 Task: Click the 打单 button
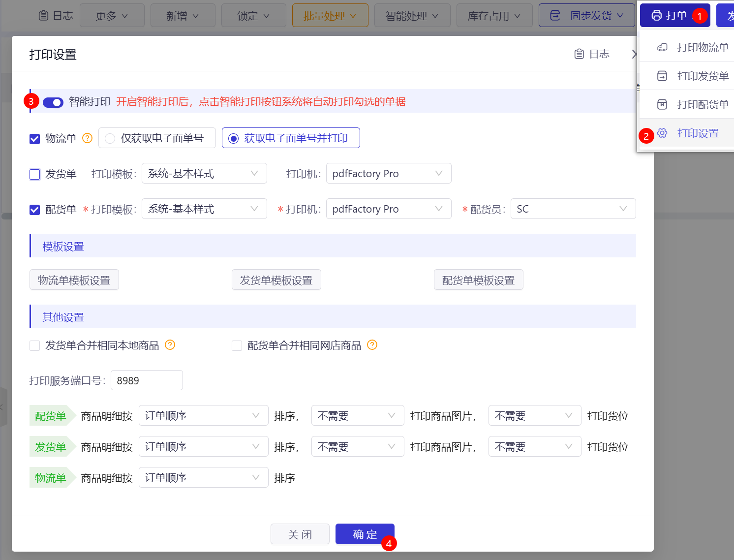pos(675,15)
